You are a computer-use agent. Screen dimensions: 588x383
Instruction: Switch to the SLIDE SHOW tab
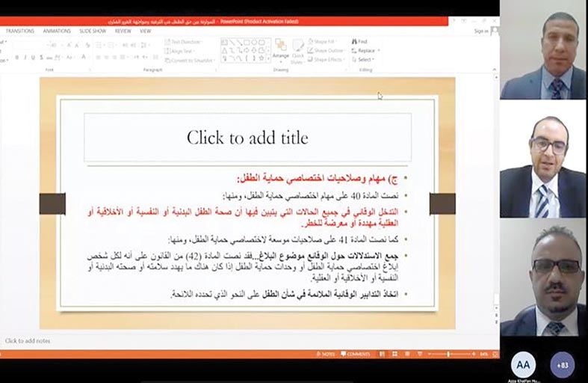[x=92, y=31]
